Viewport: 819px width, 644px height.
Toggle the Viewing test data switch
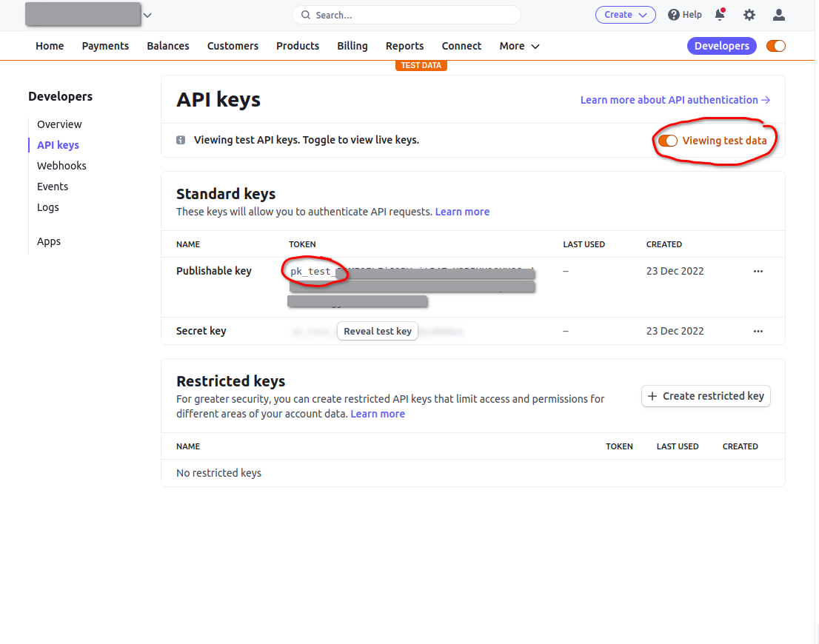coord(668,141)
